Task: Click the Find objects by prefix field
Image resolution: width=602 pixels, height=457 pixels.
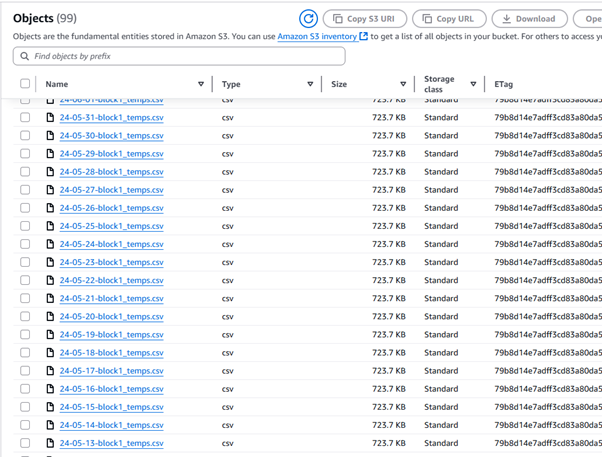Action: (179, 56)
